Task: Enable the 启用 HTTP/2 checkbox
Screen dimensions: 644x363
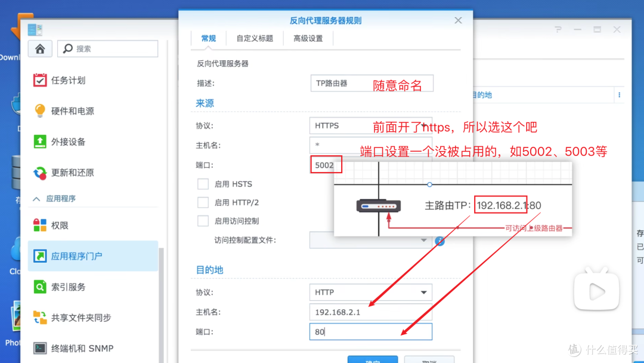Action: pyautogui.click(x=203, y=202)
